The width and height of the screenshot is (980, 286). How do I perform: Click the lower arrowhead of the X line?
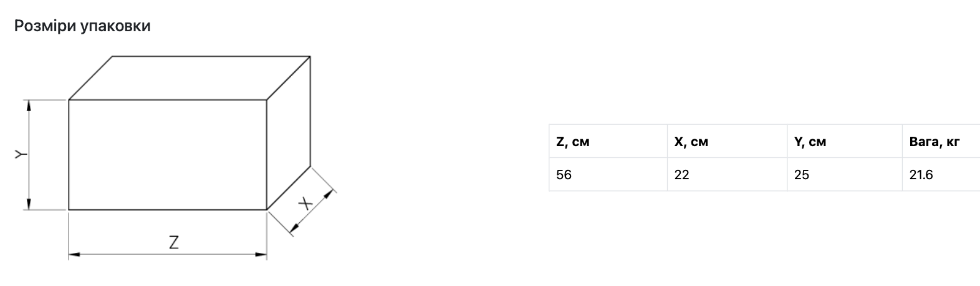point(294,230)
